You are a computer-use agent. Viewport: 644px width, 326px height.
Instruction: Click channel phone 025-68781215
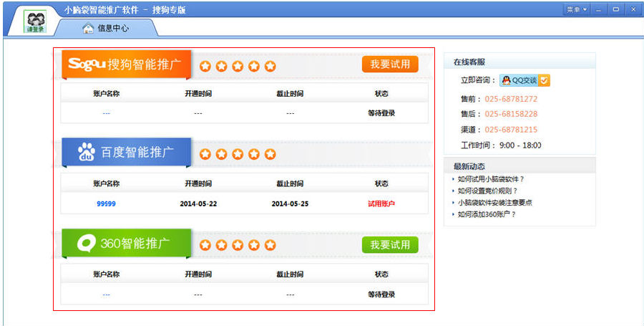coord(511,130)
